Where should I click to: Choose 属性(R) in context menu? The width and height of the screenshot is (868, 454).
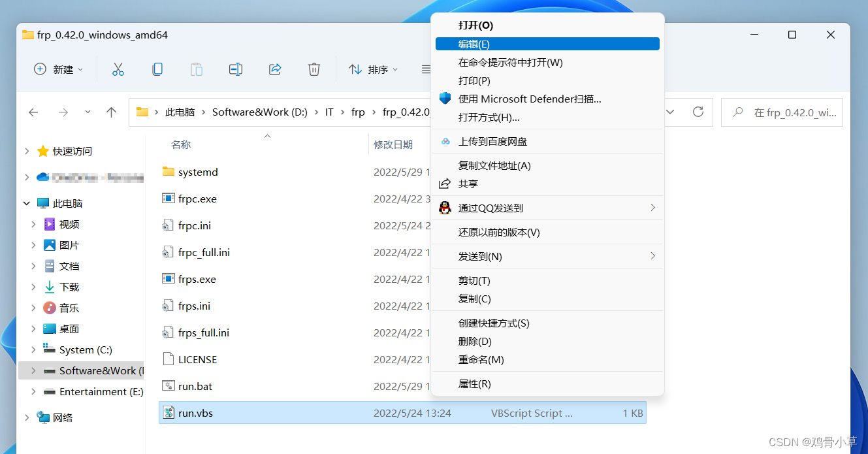click(547, 383)
